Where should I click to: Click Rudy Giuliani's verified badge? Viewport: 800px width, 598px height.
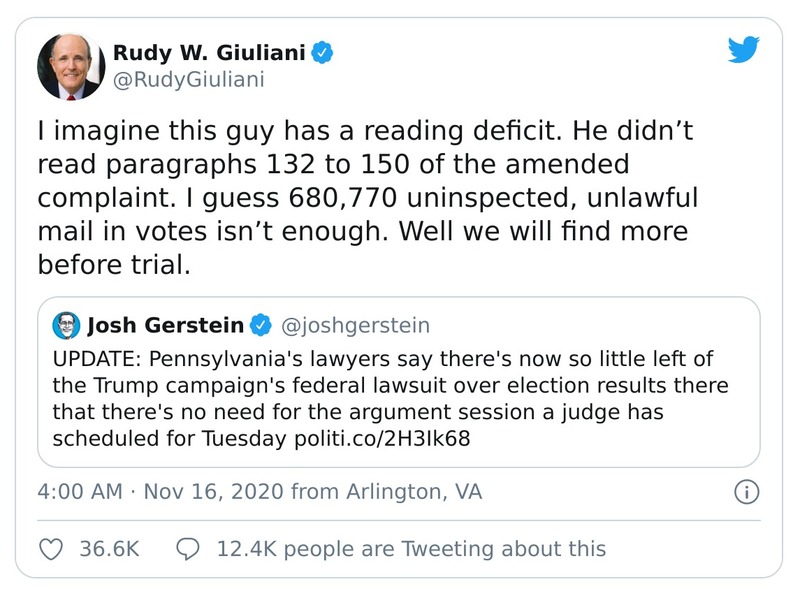coord(322,51)
